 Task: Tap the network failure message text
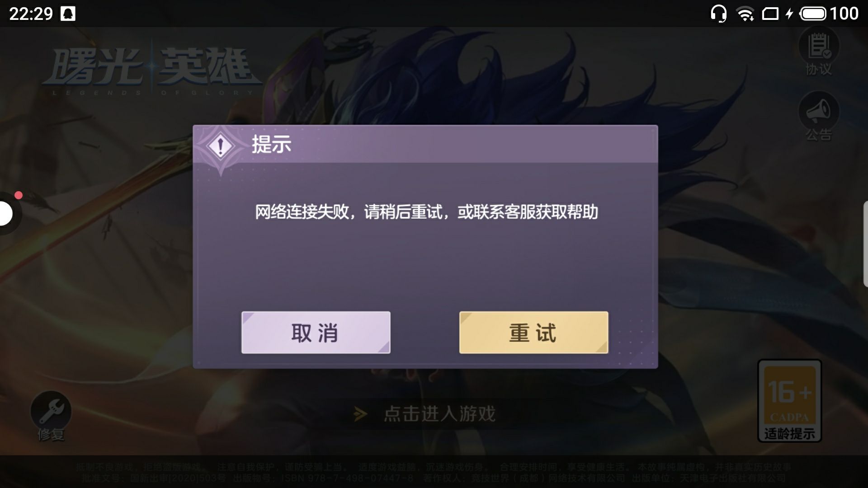[x=426, y=211]
